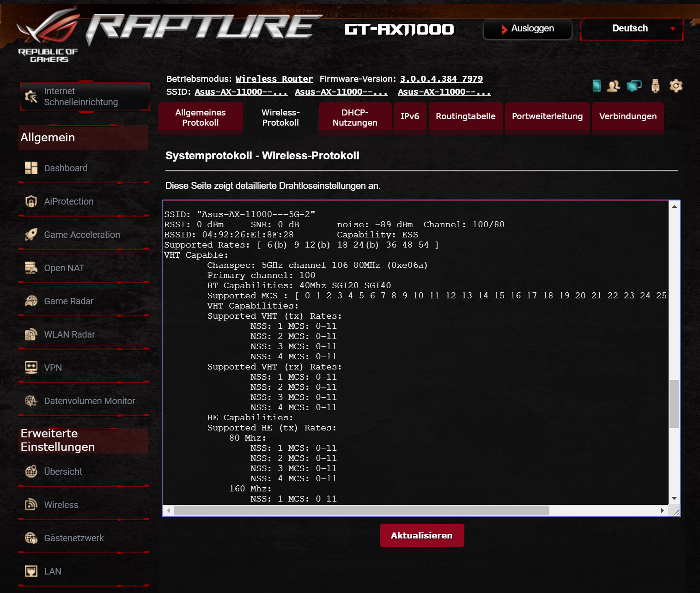This screenshot has height=593, width=700.
Task: Open Datenvolumen Monitor in sidebar
Action: tap(89, 401)
